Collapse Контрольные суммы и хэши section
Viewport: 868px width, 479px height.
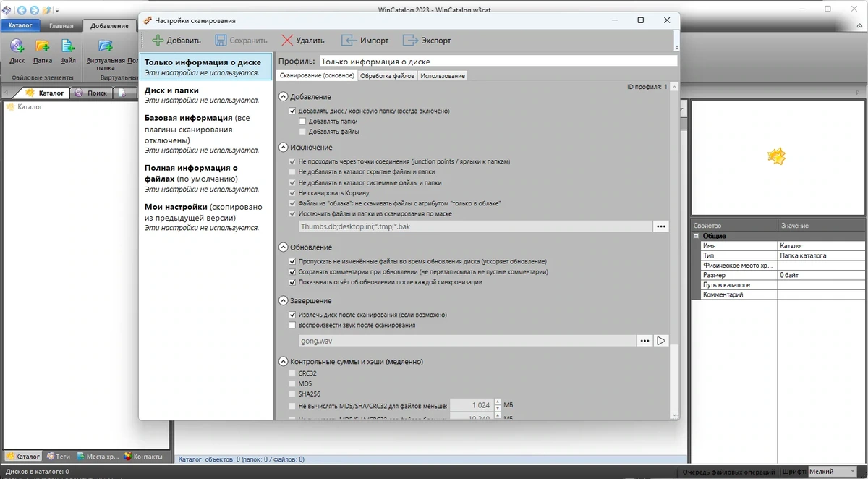click(x=284, y=362)
